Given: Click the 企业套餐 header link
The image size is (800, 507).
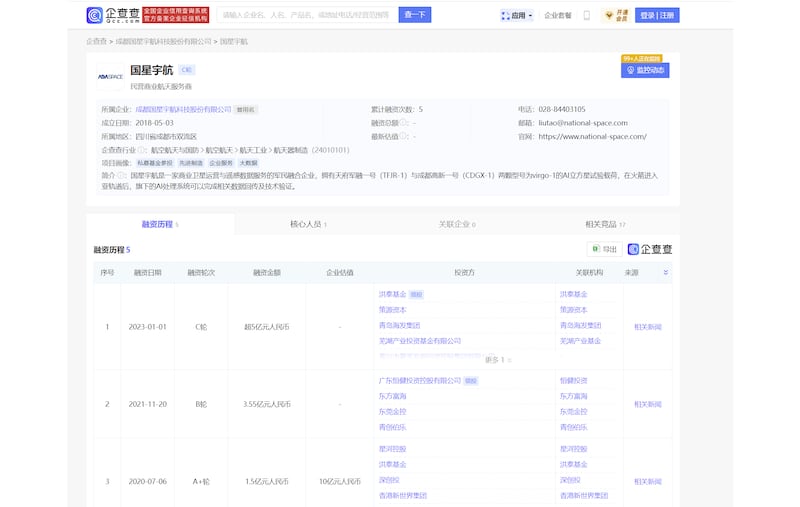Looking at the screenshot, I should 558,15.
